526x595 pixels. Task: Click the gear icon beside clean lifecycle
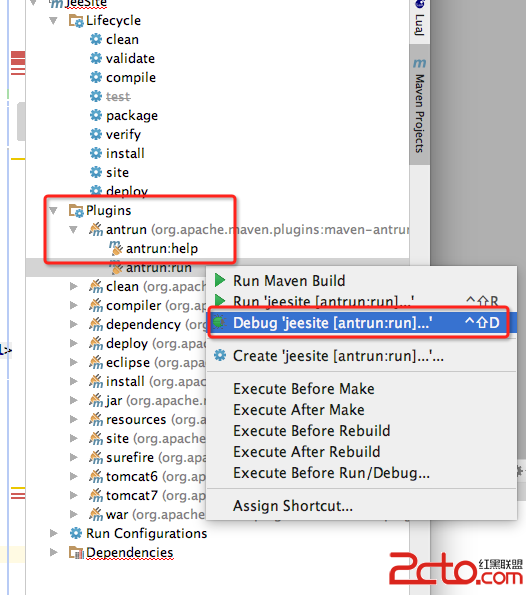pyautogui.click(x=96, y=39)
